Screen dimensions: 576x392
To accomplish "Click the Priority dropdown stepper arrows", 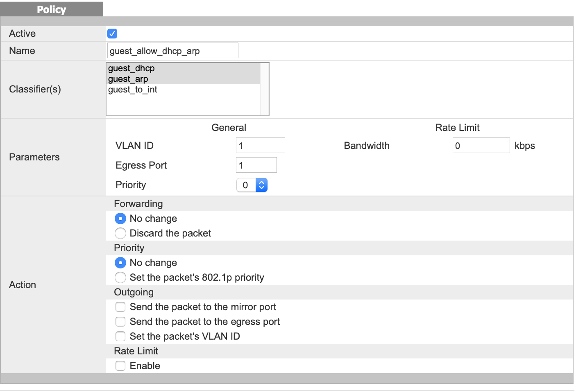I will (x=261, y=185).
